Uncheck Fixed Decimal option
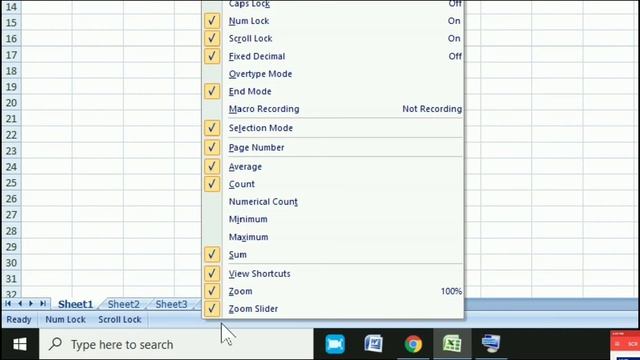Image resolution: width=640 pixels, height=360 pixels. click(x=333, y=56)
